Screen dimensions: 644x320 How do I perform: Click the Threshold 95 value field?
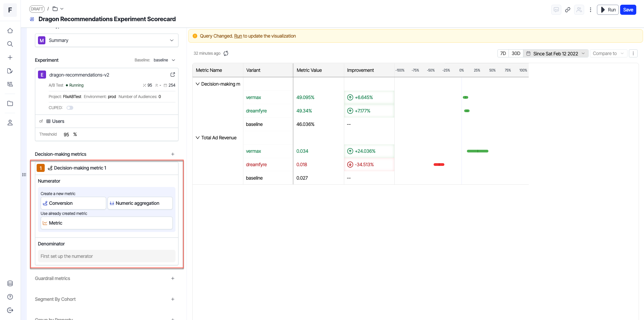[x=67, y=134]
